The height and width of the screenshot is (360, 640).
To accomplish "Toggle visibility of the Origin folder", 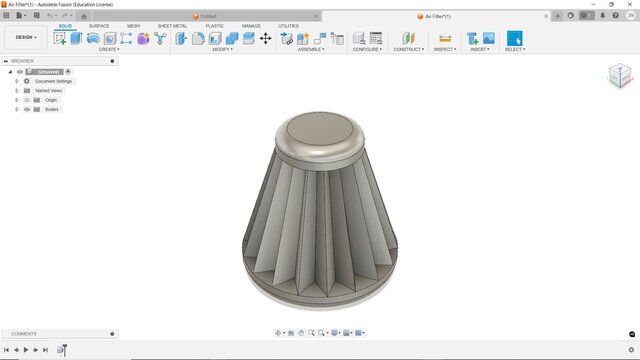I will tap(27, 100).
